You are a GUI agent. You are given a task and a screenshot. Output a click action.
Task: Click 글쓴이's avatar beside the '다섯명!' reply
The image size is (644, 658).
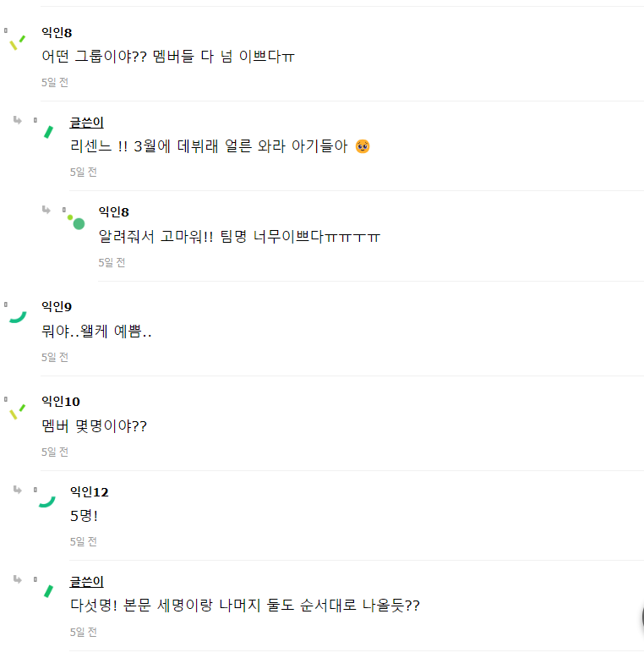tap(48, 591)
